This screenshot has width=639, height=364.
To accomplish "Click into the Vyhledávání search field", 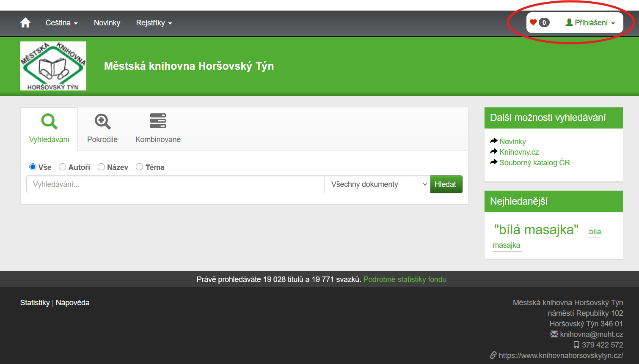I will click(175, 184).
